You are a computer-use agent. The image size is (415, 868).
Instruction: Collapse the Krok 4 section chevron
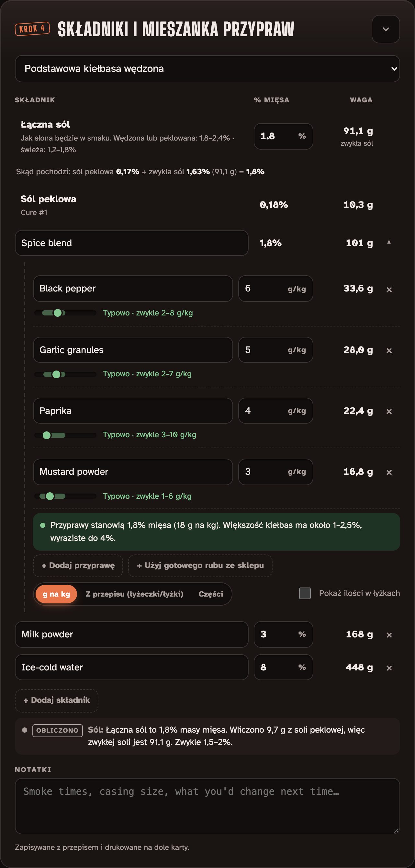pyautogui.click(x=386, y=29)
